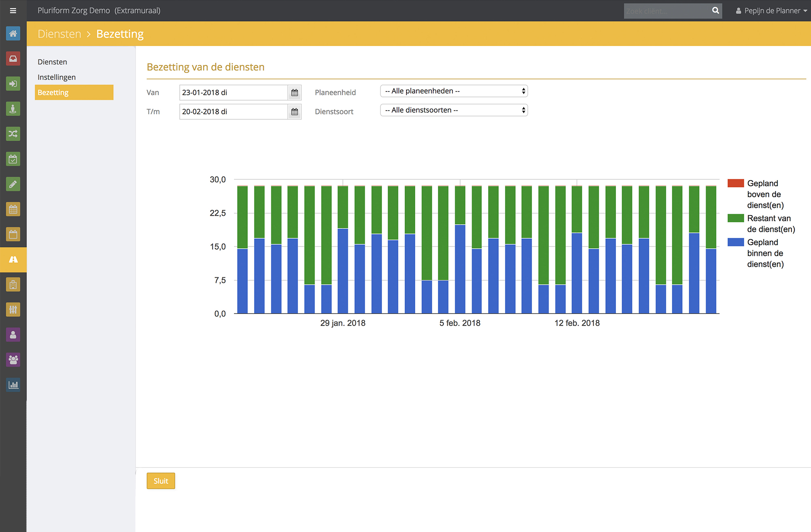Go to the home icon in sidebar
Viewport: 811px width, 532px height.
click(x=13, y=33)
